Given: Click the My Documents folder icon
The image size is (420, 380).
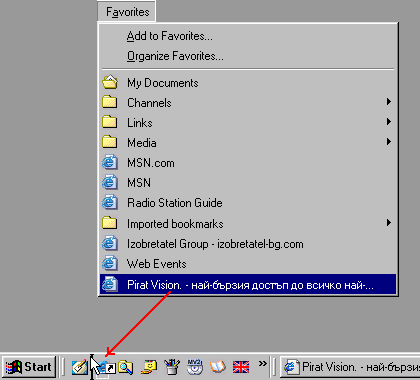Looking at the screenshot, I should 110,82.
